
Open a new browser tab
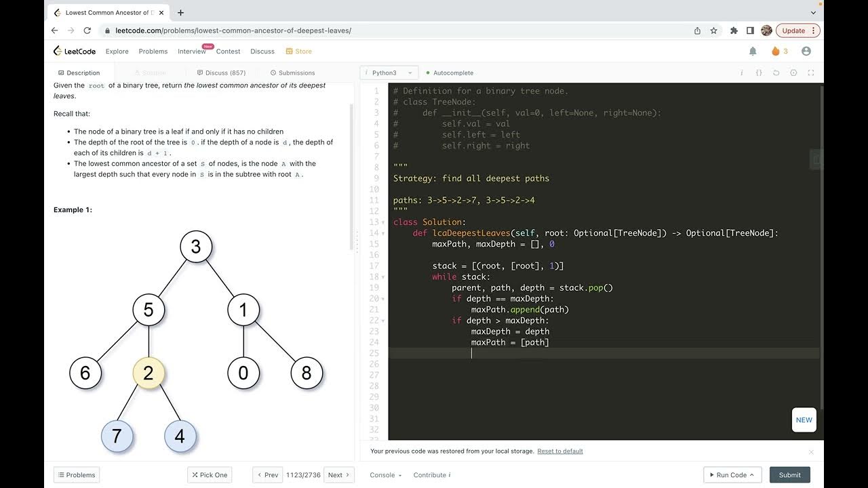point(180,12)
